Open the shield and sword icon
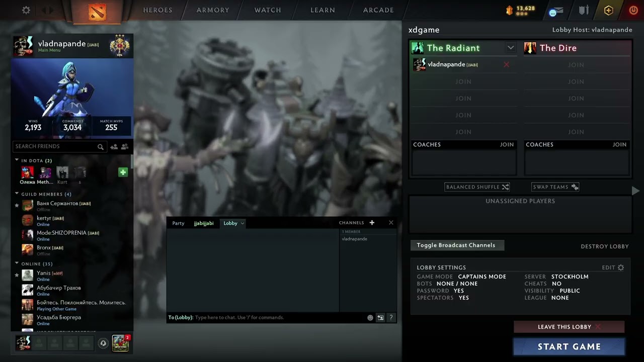 point(584,10)
